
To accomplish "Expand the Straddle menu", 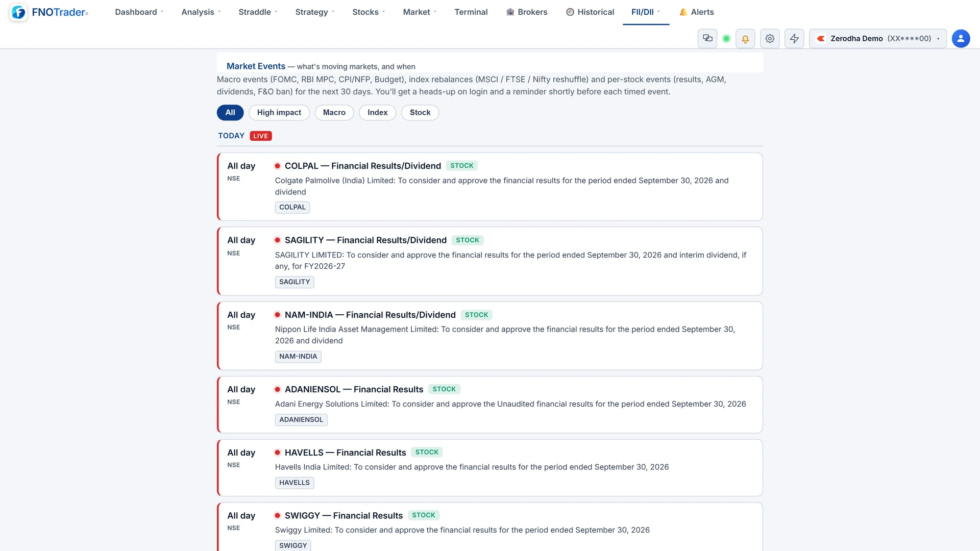I will (x=258, y=12).
